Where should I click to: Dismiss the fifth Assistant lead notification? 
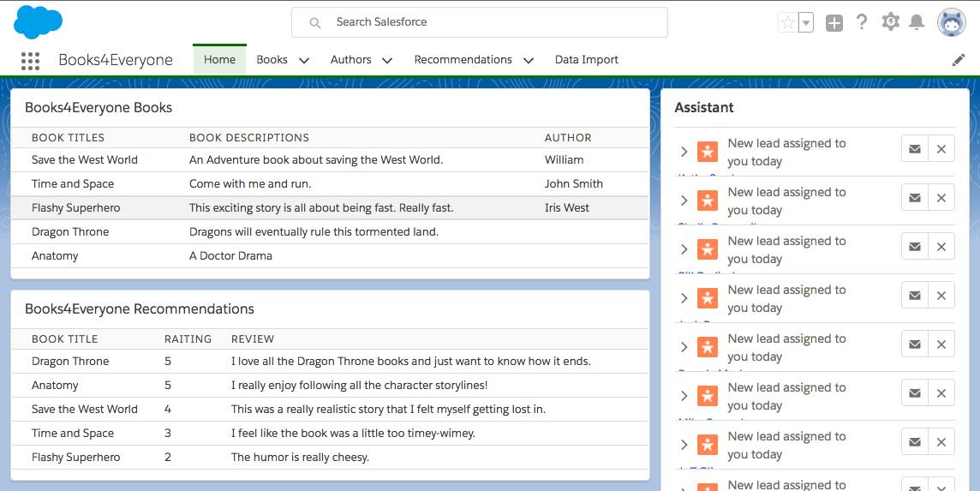[x=941, y=344]
